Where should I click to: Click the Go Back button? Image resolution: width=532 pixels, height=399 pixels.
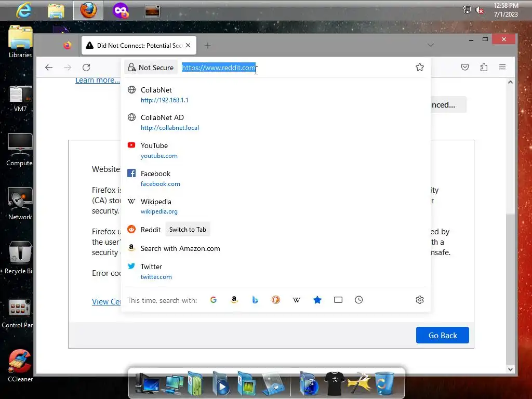(443, 335)
